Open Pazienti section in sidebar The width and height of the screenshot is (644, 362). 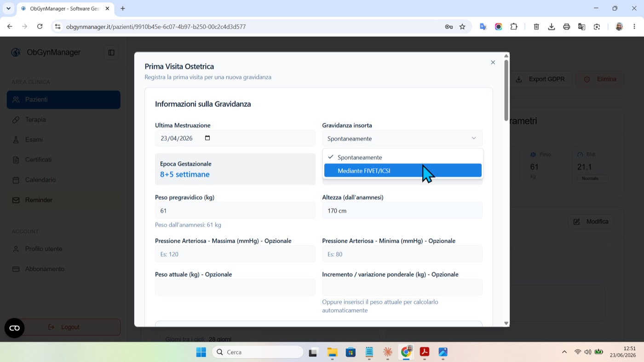click(x=63, y=100)
